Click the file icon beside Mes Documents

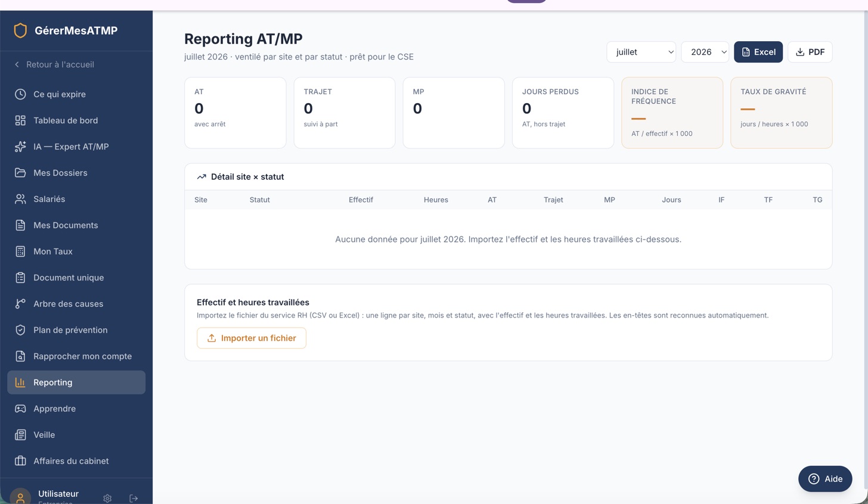click(x=20, y=225)
